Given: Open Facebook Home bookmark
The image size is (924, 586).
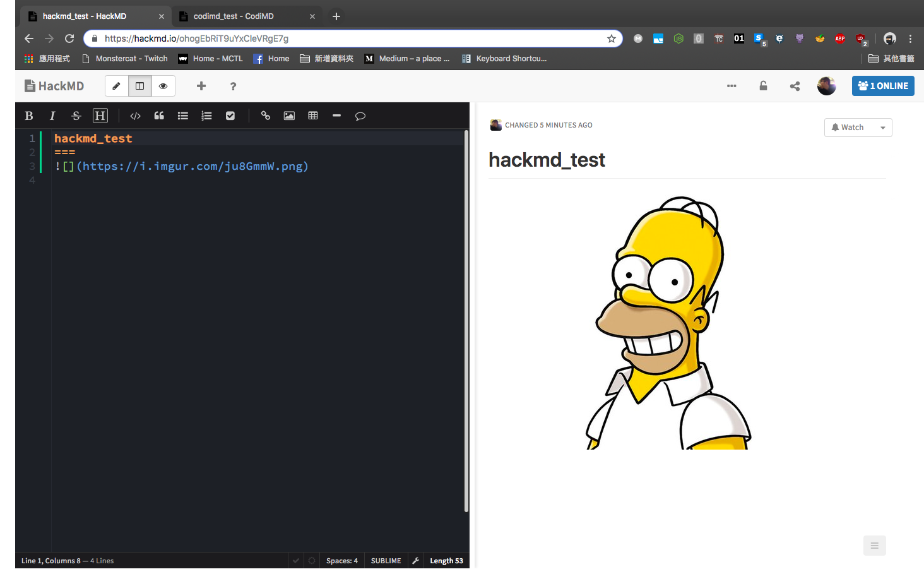Looking at the screenshot, I should pos(271,59).
